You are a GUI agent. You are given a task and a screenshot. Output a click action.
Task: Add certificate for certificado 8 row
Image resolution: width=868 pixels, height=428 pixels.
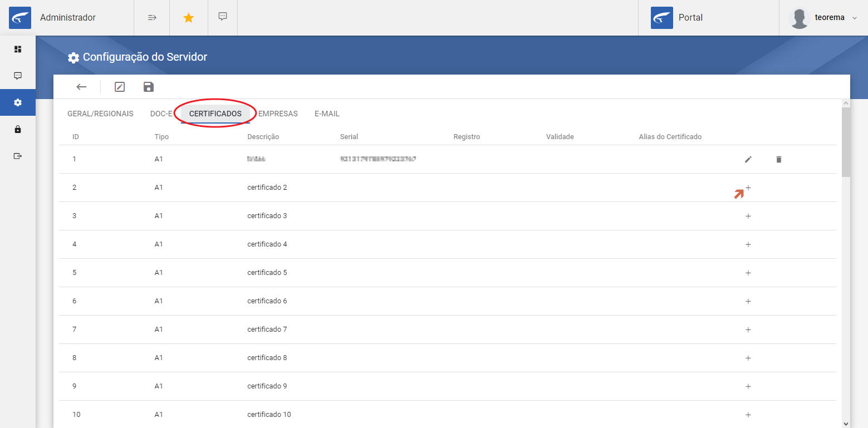pos(748,358)
